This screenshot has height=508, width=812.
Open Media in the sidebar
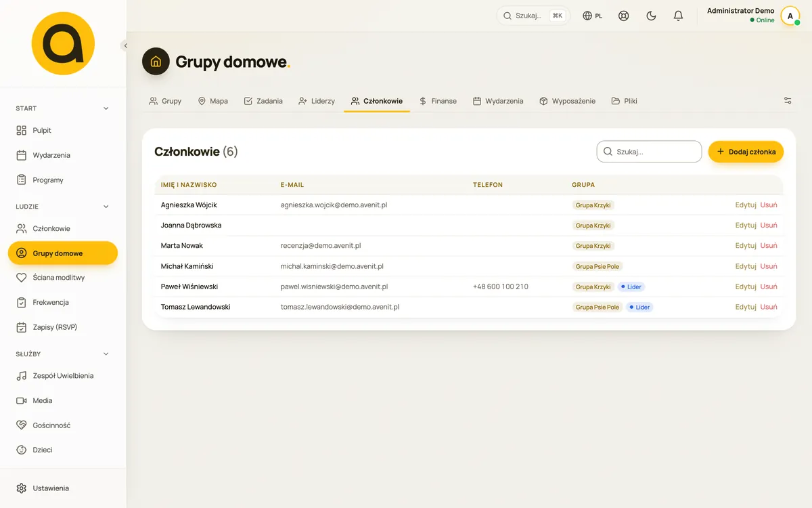[x=63, y=400]
